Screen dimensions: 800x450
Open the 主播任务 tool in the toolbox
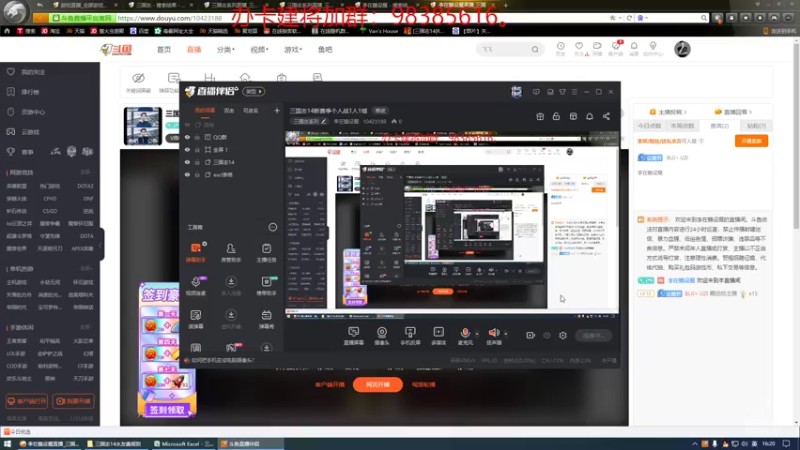[266, 252]
